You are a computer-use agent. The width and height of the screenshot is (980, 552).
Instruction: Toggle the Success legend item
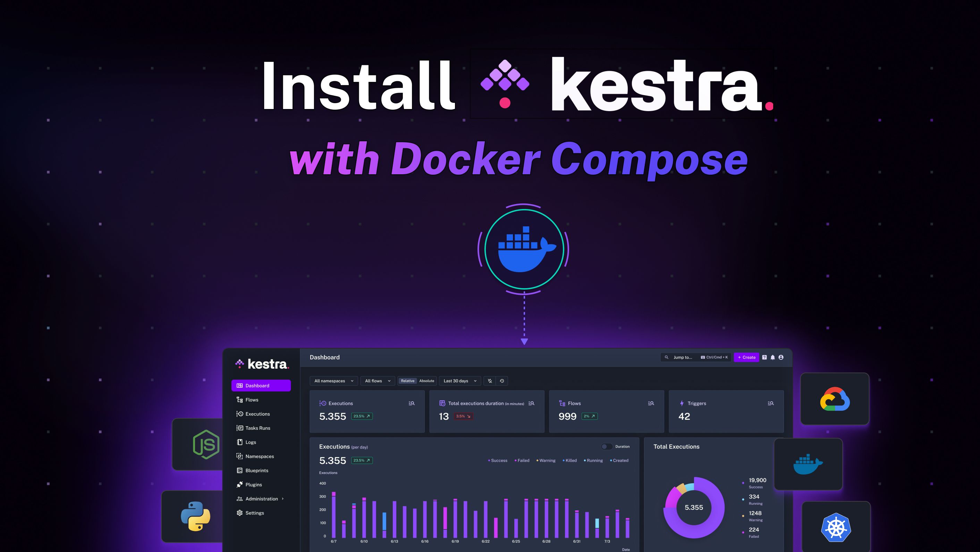pyautogui.click(x=498, y=460)
